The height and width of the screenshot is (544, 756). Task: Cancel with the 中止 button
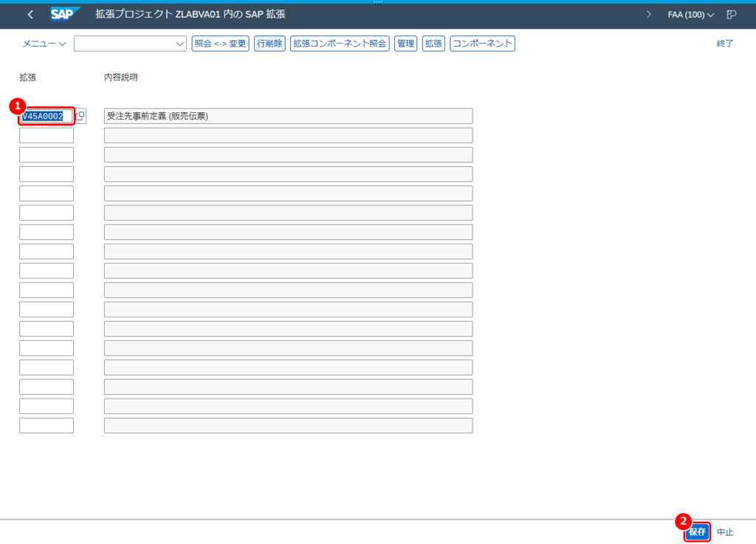pyautogui.click(x=725, y=532)
